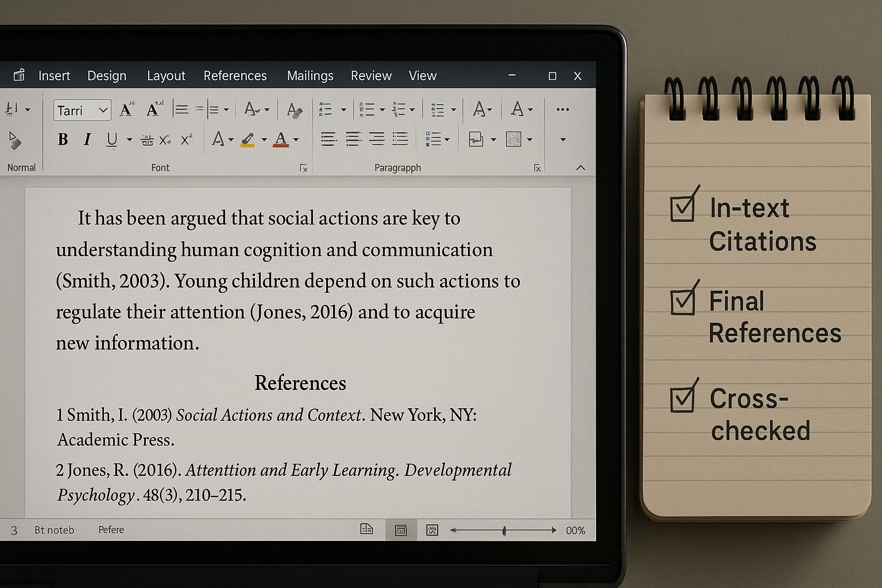Uncheck the Final References checkbox
Viewport: 882px width, 588px height.
(683, 301)
